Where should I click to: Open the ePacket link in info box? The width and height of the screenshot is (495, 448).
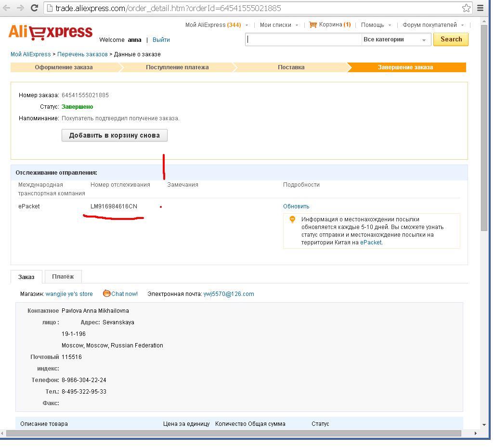371,243
